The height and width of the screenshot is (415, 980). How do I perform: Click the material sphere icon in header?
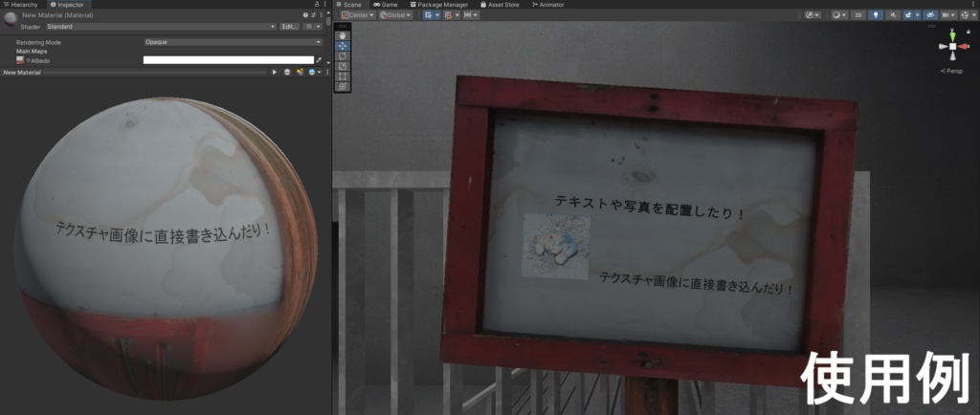click(x=10, y=19)
